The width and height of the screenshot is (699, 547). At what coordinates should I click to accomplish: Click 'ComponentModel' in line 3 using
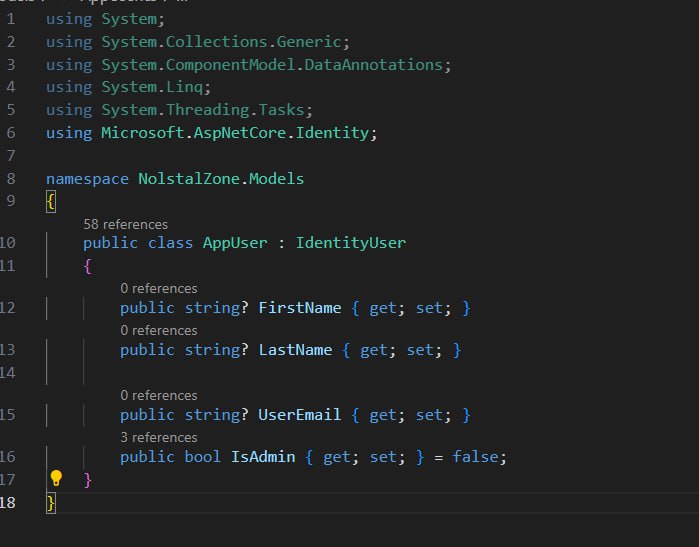[230, 65]
